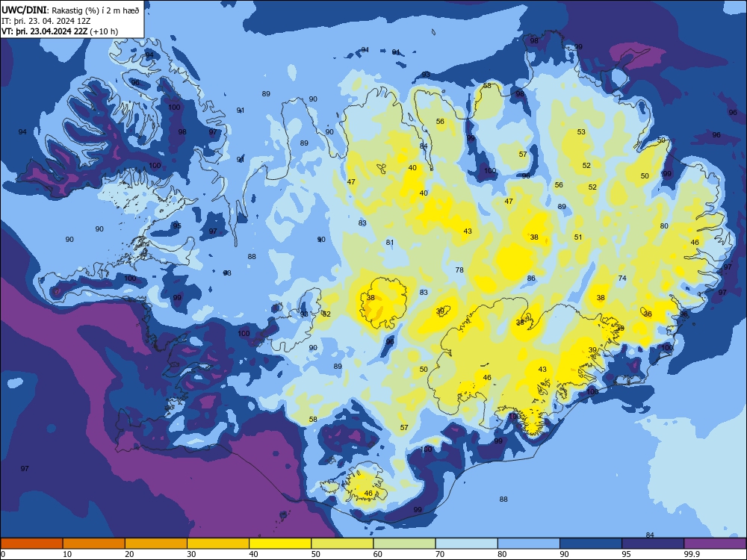Click the legend tick label '99.9'
The image size is (747, 560).
(692, 554)
